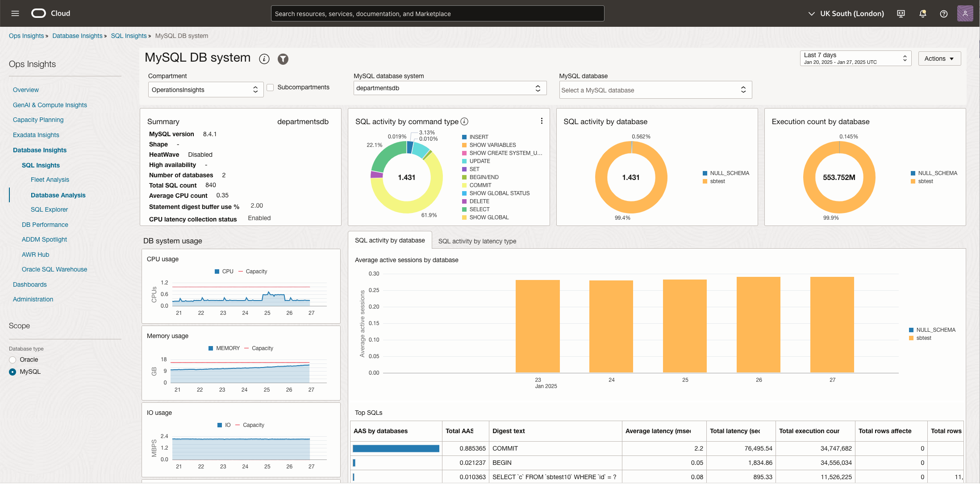Expand the Compartment dropdown
The height and width of the screenshot is (497, 980).
click(x=205, y=90)
